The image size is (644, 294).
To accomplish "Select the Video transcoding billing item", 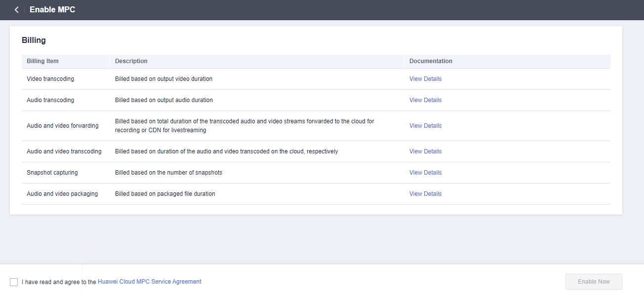I will pyautogui.click(x=50, y=79).
